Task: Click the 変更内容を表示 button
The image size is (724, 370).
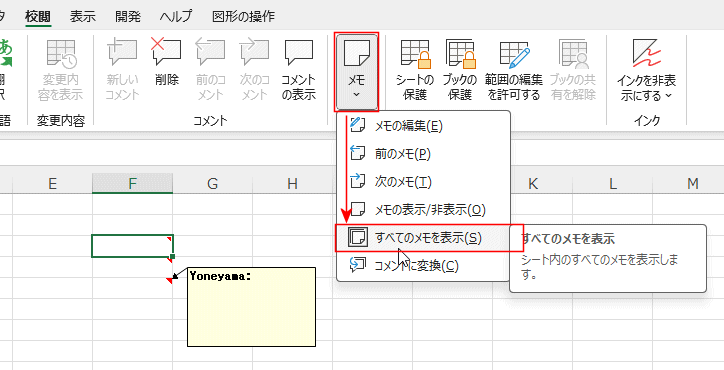Action: click(60, 69)
